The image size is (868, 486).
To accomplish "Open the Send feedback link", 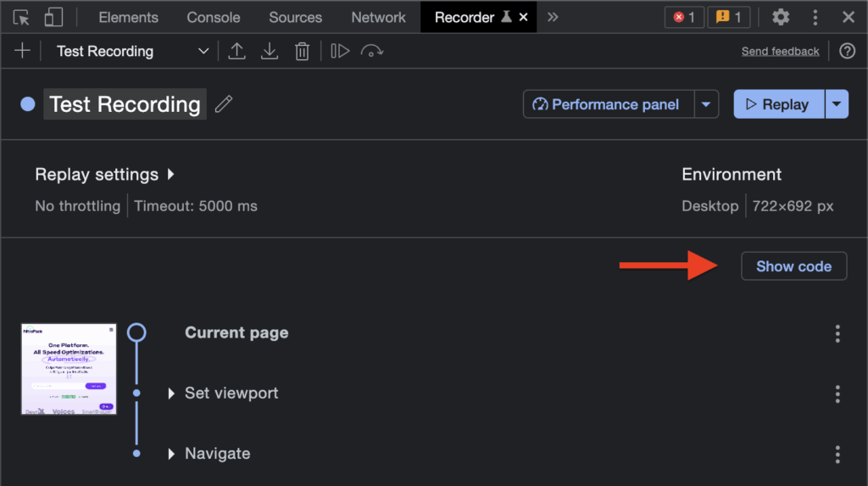I will coord(780,51).
